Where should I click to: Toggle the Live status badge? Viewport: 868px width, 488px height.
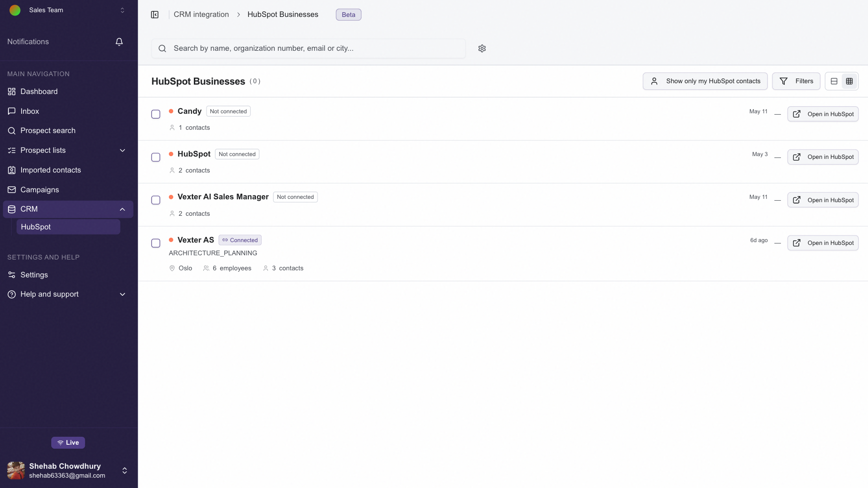click(x=68, y=442)
